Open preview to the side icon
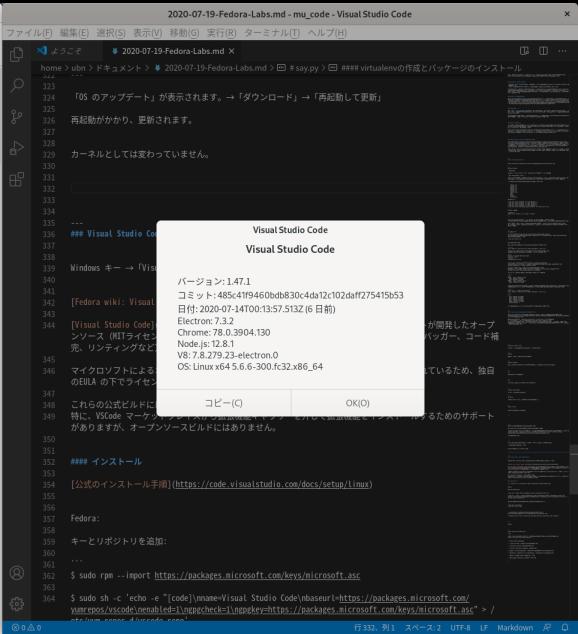Viewport: 578px width, 634px height. (x=524, y=51)
